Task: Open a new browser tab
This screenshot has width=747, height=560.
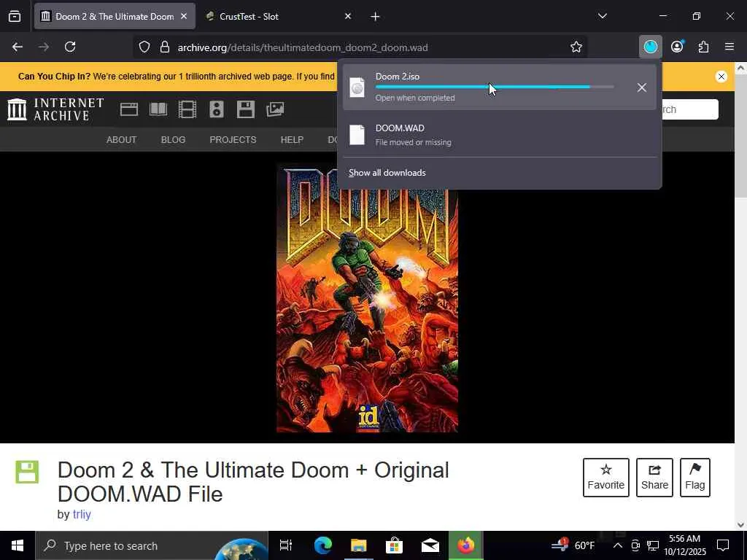Action: tap(375, 17)
